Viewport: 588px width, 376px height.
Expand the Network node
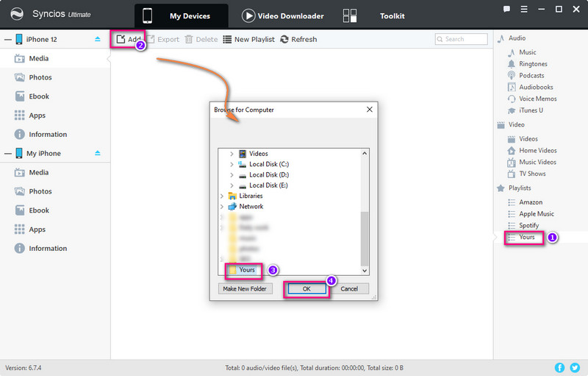222,206
